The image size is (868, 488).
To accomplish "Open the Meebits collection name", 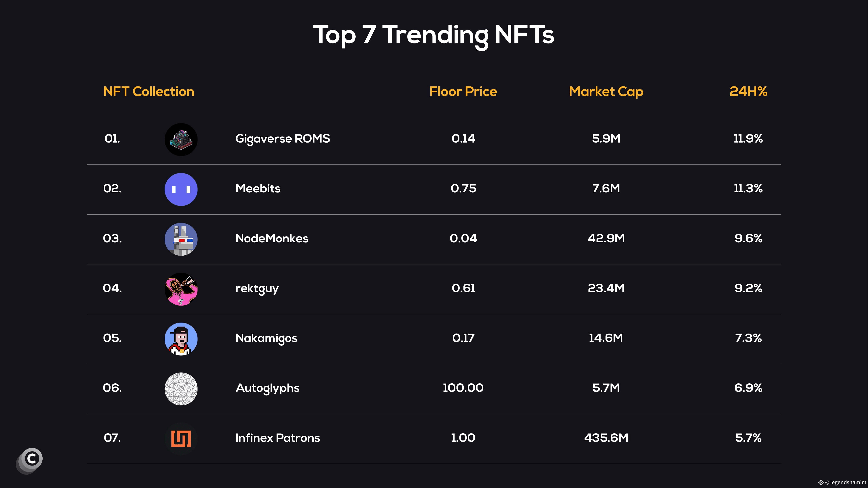I will pos(258,189).
